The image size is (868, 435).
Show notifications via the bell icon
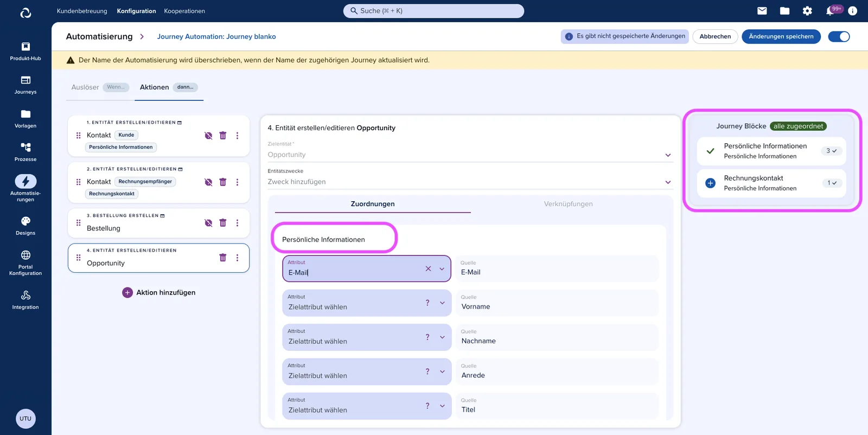pyautogui.click(x=830, y=11)
